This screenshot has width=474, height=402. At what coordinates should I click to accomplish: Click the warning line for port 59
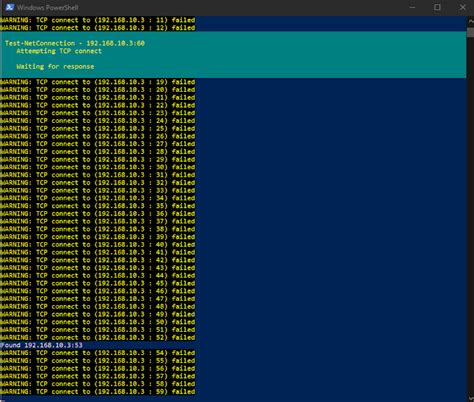click(x=98, y=392)
